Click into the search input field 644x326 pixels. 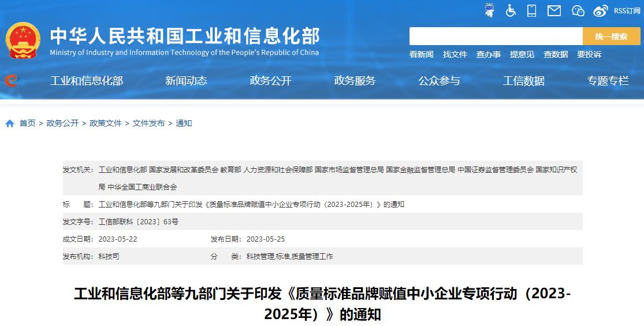tap(496, 36)
